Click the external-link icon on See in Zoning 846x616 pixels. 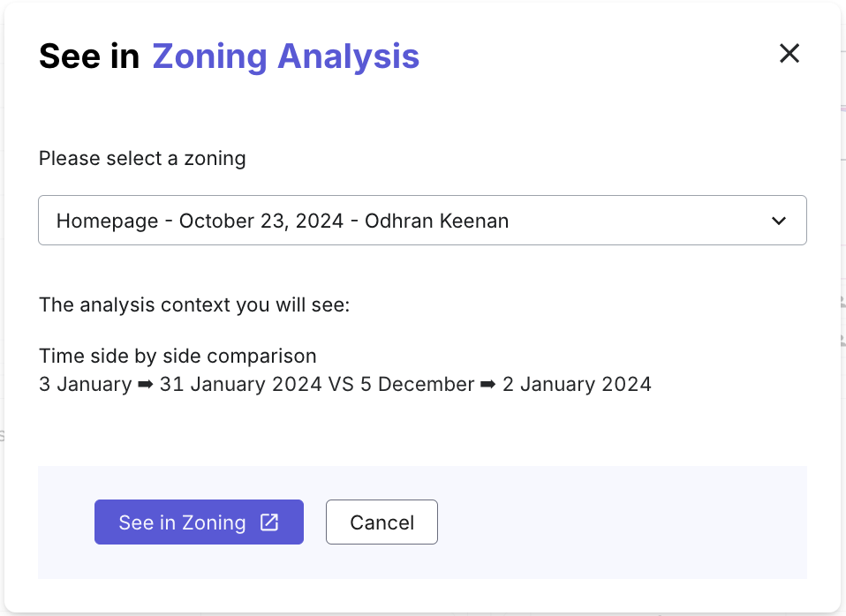(269, 522)
